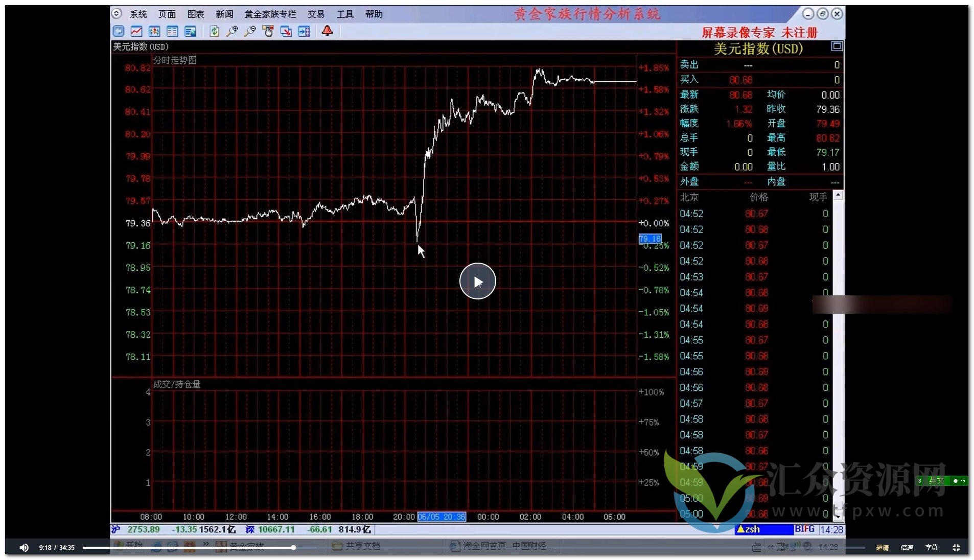Select the candlestick chart toolbar icon

coord(154,32)
